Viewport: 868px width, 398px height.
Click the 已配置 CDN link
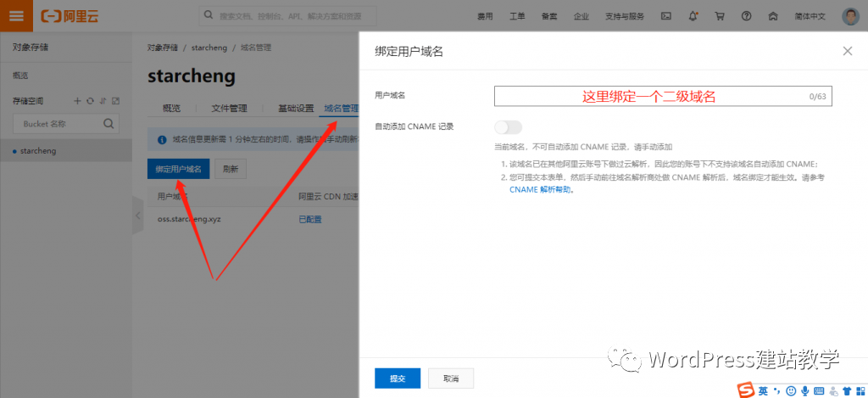(310, 219)
